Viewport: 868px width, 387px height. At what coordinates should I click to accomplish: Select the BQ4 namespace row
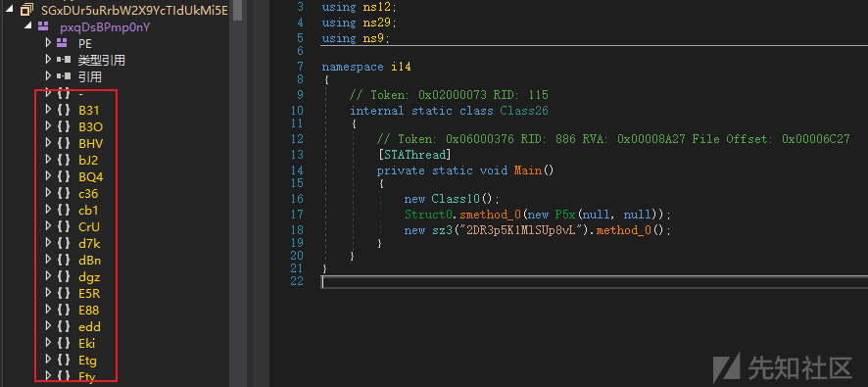(90, 176)
